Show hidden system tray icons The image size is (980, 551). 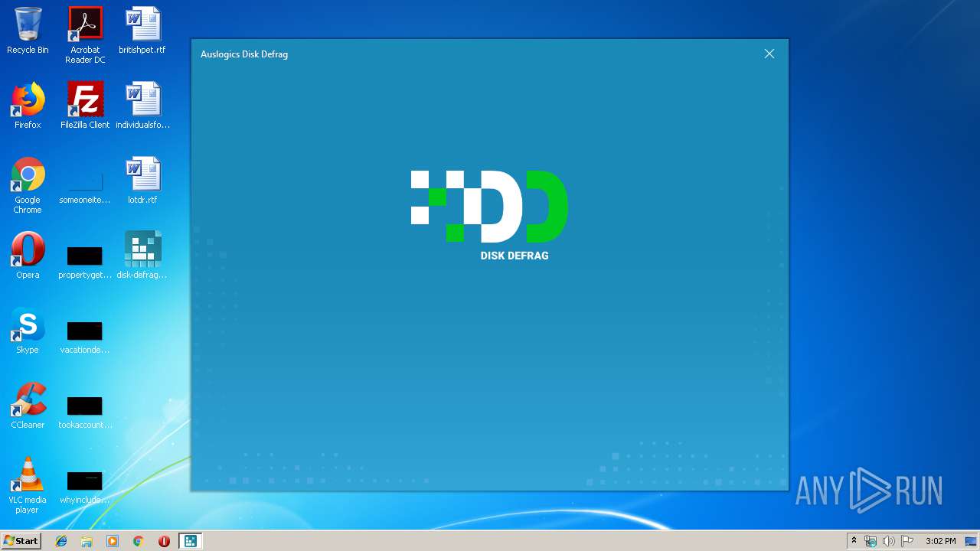point(854,541)
